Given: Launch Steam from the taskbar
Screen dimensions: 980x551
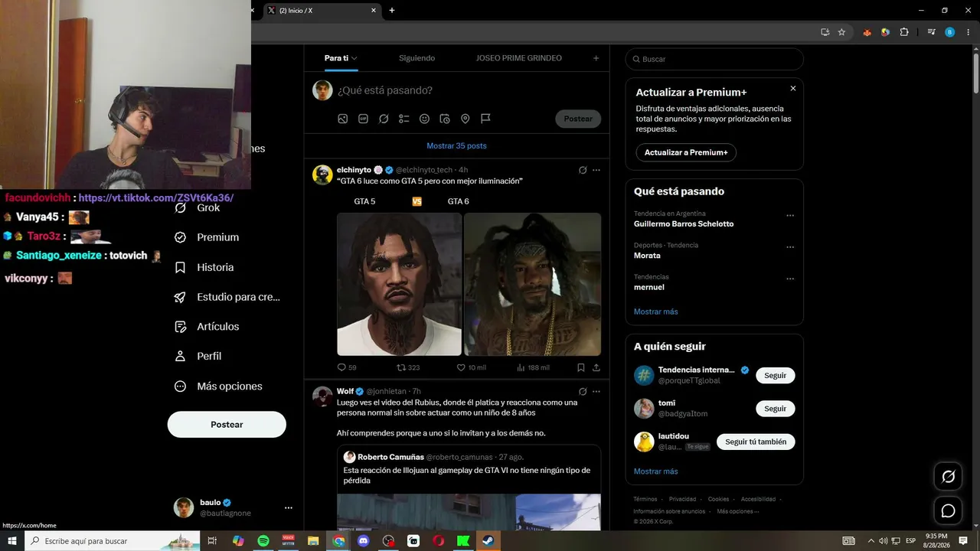Looking at the screenshot, I should click(488, 541).
